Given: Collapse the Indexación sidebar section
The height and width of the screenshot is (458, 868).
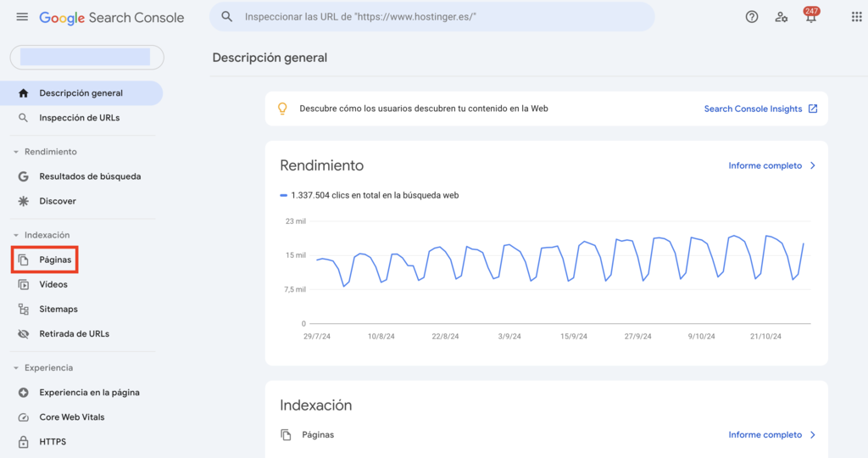Looking at the screenshot, I should (16, 235).
